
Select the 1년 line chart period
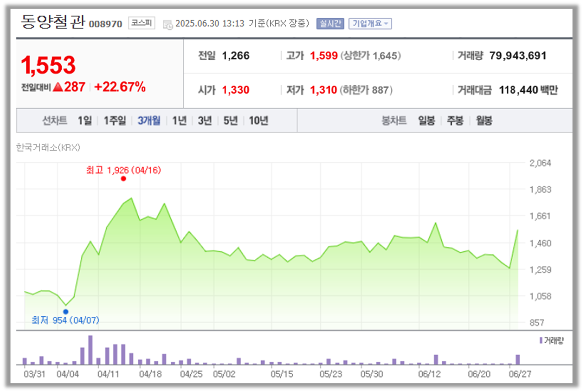pos(179,121)
